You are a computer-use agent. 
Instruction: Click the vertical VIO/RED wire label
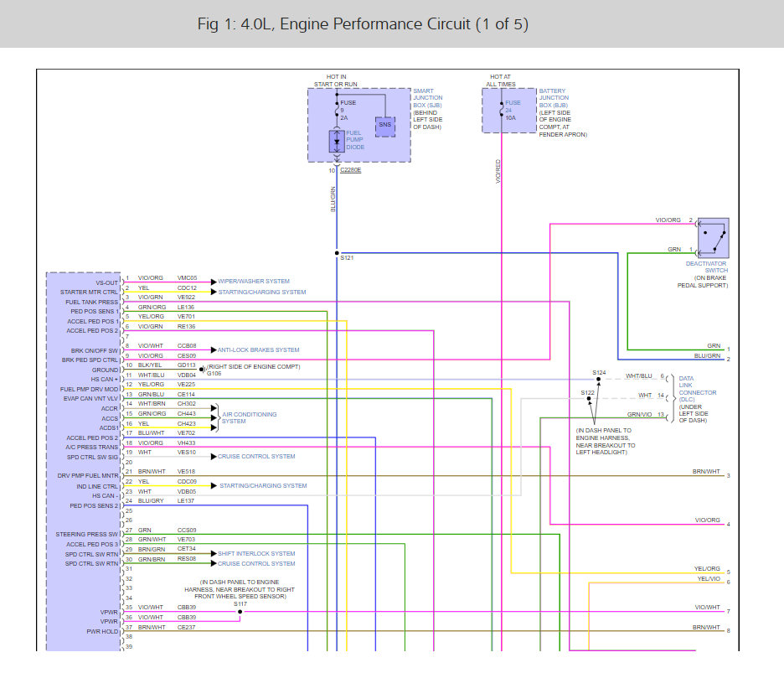pos(498,171)
